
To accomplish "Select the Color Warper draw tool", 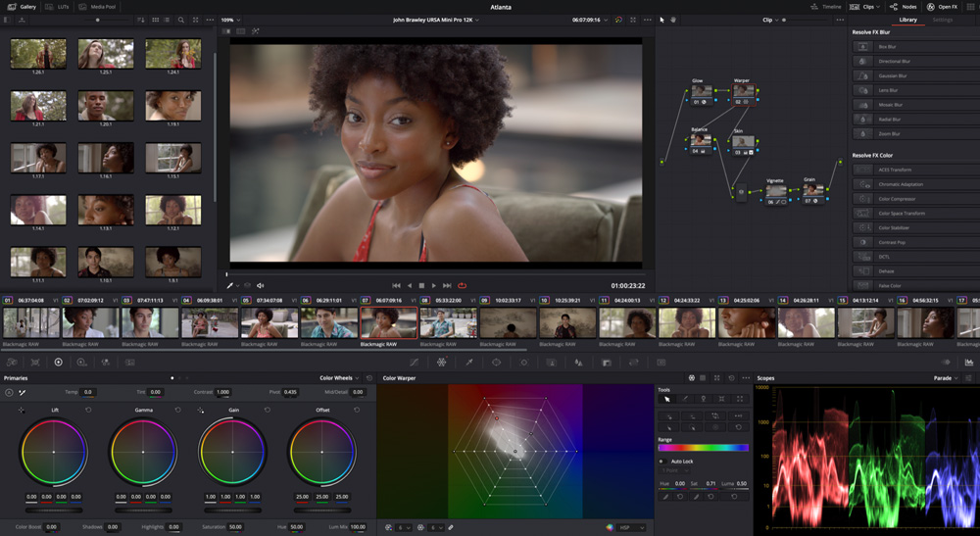I will coord(685,399).
